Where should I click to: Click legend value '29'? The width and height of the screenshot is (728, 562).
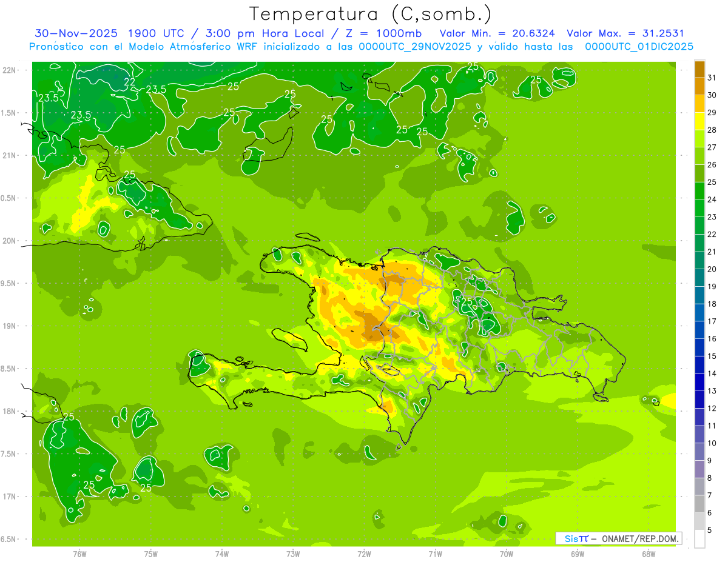[712, 113]
